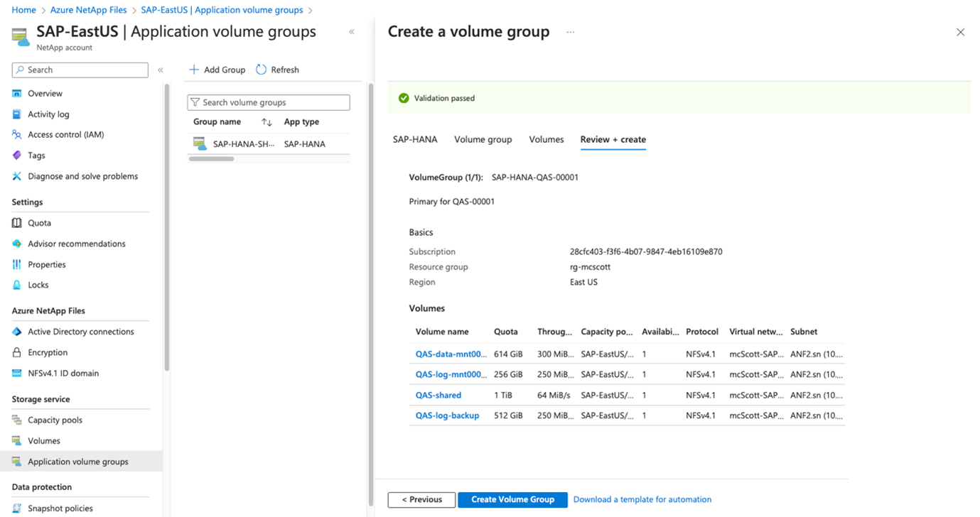Click the NetApp account icon beside title
The height and width of the screenshot is (517, 980).
point(20,37)
